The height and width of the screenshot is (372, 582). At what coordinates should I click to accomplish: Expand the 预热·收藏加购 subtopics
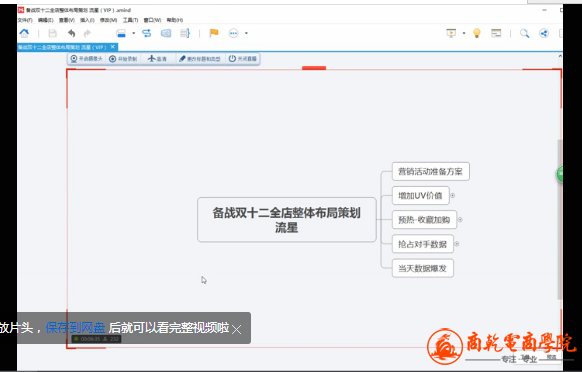(460, 220)
